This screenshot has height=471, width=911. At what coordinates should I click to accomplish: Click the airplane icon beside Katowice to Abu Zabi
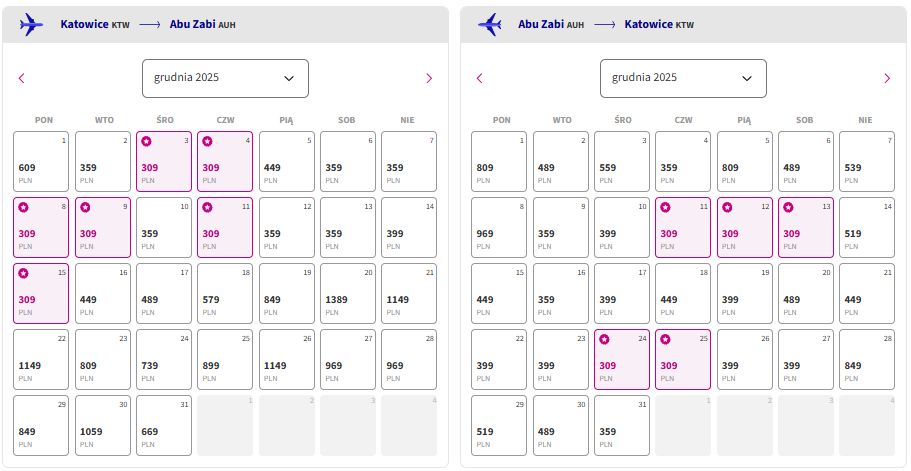31,24
